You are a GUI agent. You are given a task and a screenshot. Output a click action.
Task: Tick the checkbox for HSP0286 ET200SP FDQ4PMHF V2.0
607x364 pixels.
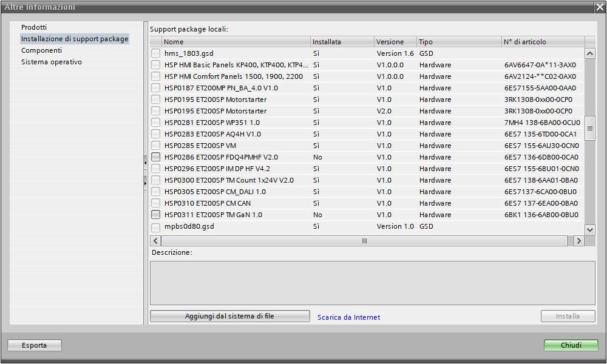tap(155, 157)
